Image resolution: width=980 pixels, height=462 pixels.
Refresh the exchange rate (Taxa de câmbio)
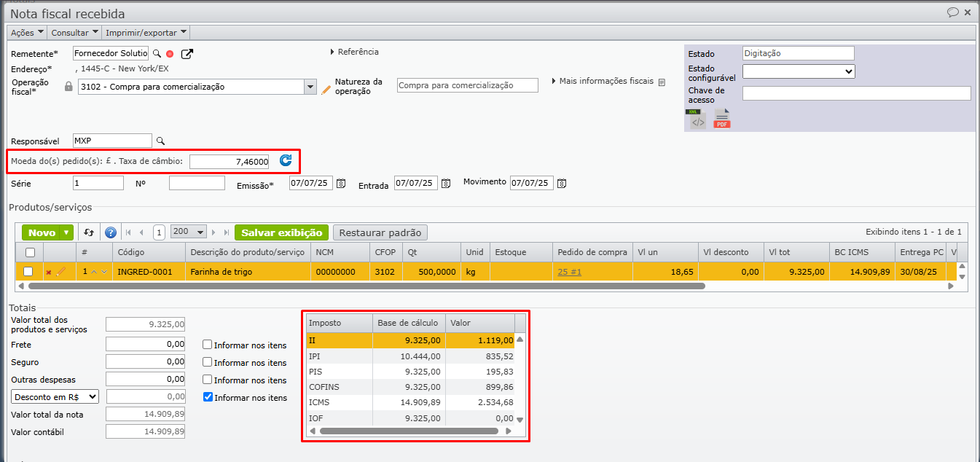click(x=286, y=160)
